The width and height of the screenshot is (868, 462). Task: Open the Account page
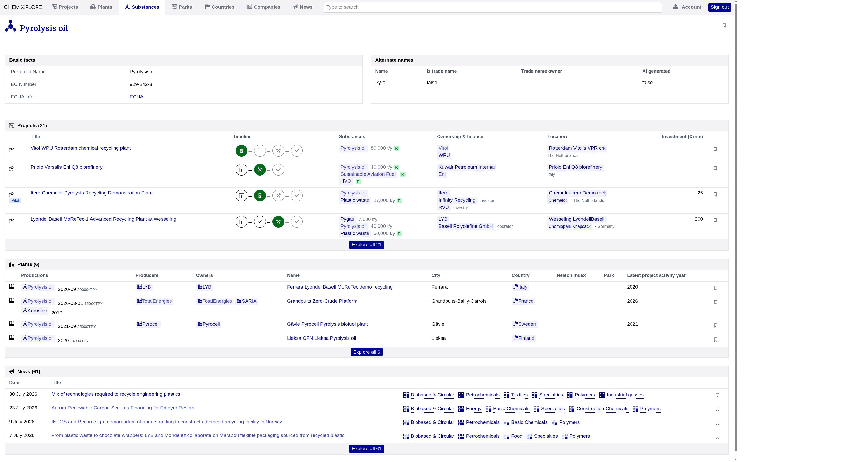tap(687, 7)
